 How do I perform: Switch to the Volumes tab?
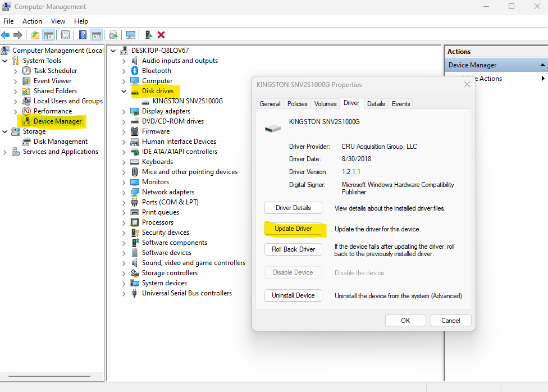coord(326,104)
